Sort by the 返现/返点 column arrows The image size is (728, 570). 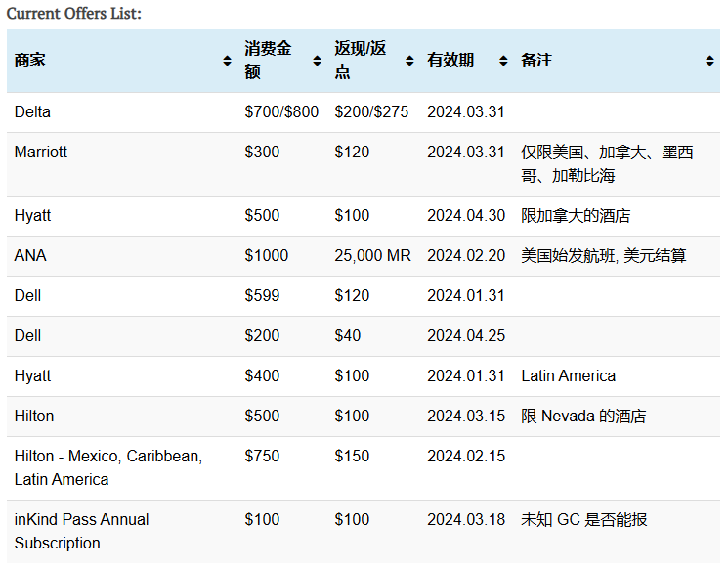click(x=409, y=61)
